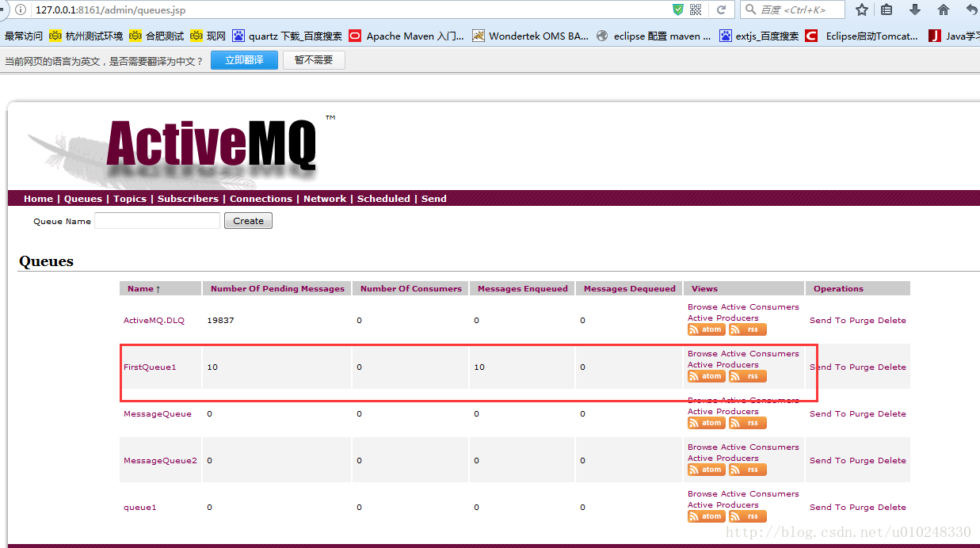Purge the ActiveMQ.DLQ queue
Viewport: 980px width, 548px height.
click(x=862, y=321)
